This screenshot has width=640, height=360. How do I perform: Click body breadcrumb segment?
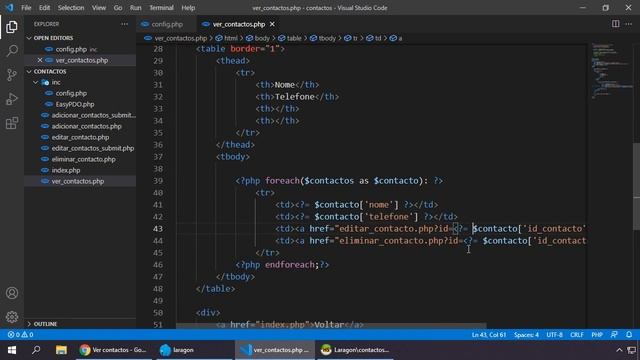pos(262,38)
